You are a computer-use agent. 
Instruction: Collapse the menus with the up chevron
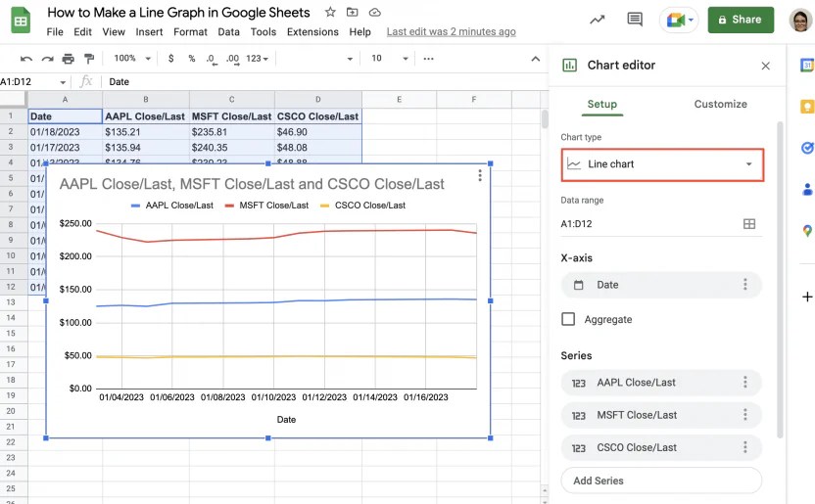pos(536,59)
